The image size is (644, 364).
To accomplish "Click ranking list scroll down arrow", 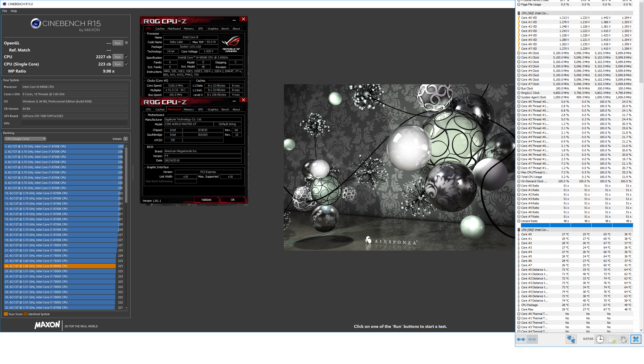I will pyautogui.click(x=126, y=308).
